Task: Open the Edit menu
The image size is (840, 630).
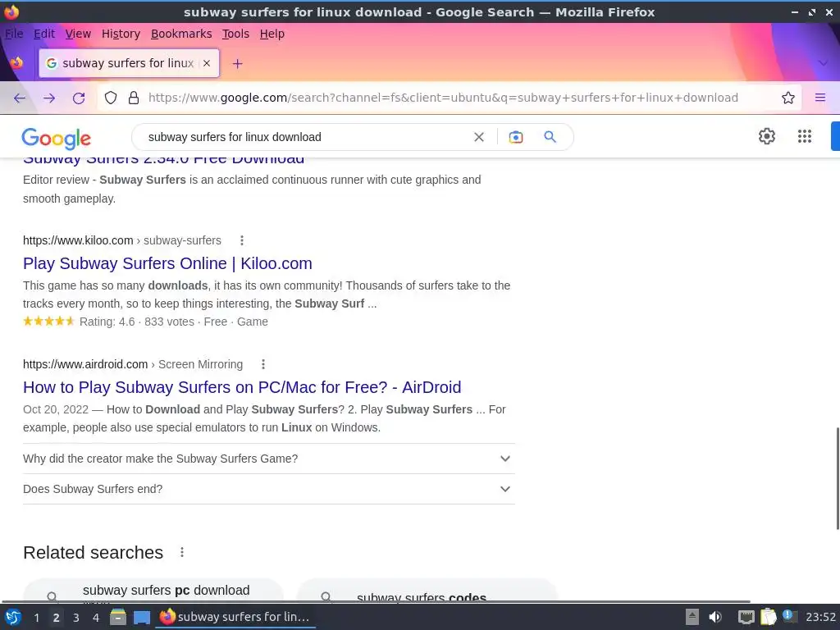Action: (44, 34)
